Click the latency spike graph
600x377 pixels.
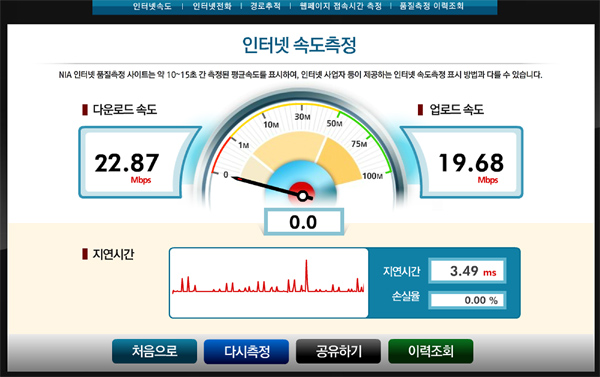pos(269,283)
